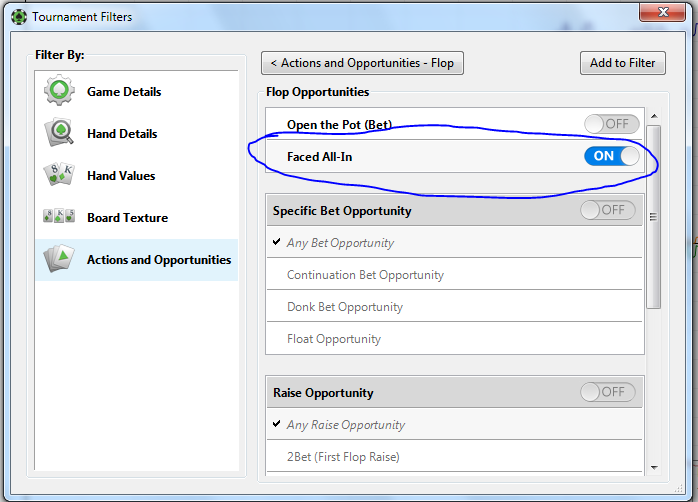Select Any Bet Opportunity option
The image size is (698, 502).
click(340, 243)
